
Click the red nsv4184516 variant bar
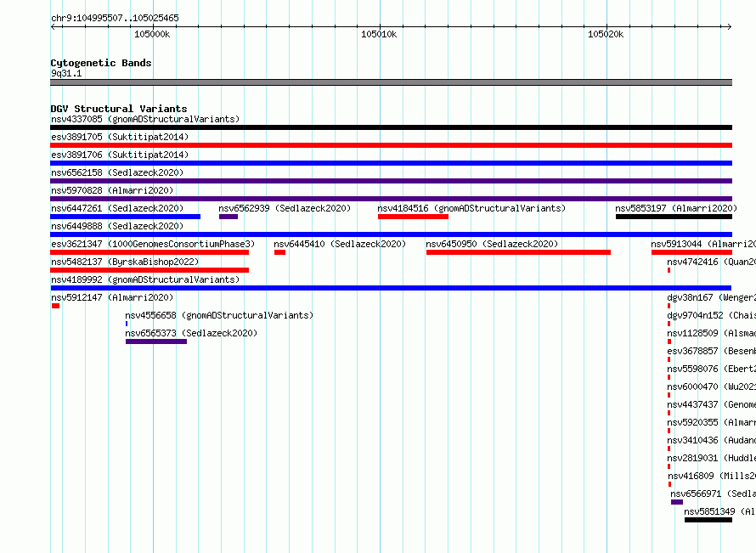(413, 217)
